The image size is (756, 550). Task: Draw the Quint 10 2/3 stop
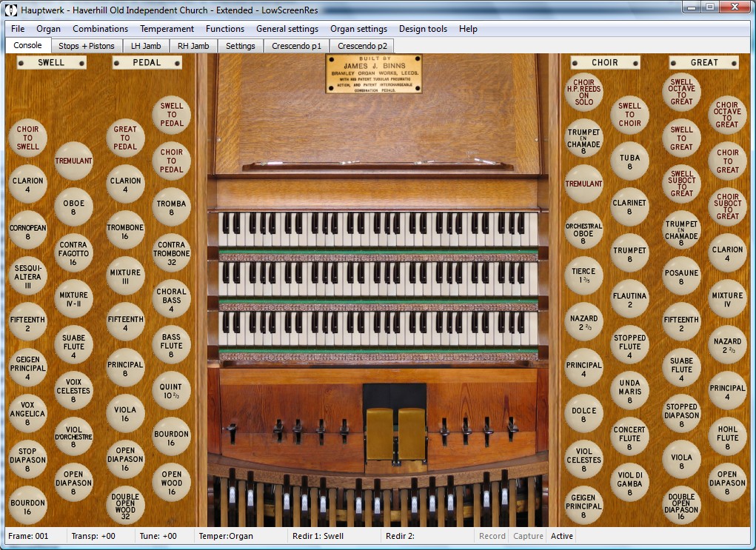tap(172, 390)
